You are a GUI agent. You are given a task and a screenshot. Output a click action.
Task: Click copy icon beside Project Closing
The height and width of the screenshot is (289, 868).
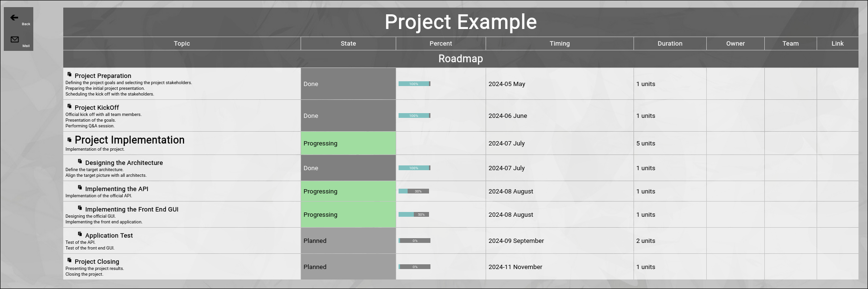[69, 260]
